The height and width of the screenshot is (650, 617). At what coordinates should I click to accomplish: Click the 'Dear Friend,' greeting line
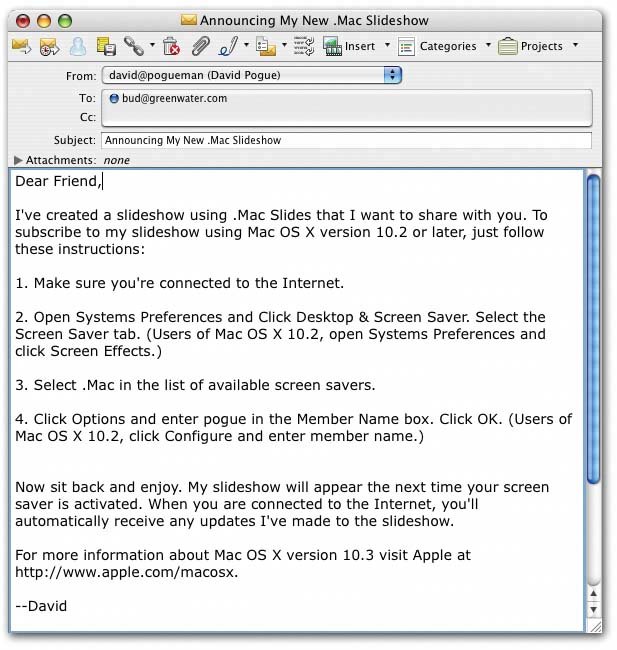tap(58, 181)
